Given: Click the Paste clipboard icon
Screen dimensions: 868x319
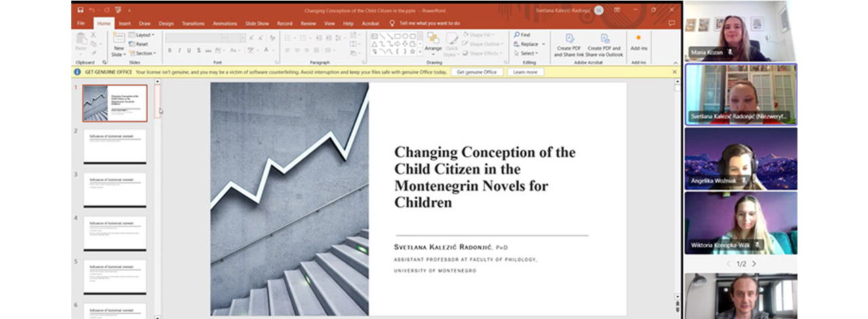Looking at the screenshot, I should tap(81, 39).
